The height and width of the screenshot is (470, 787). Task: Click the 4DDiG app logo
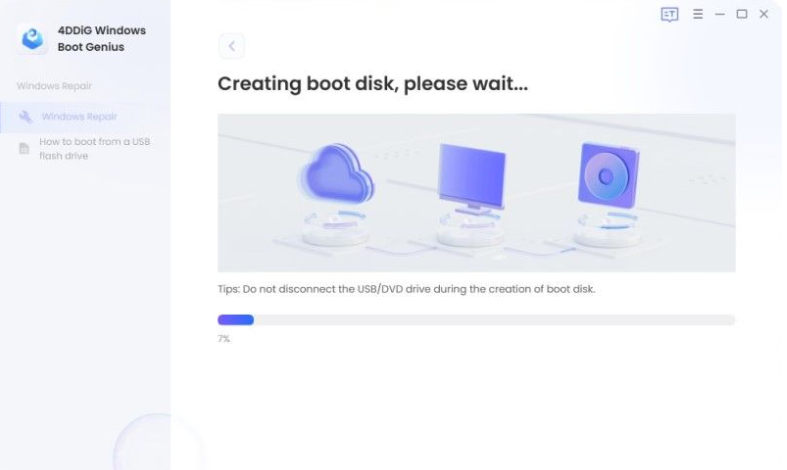click(32, 38)
